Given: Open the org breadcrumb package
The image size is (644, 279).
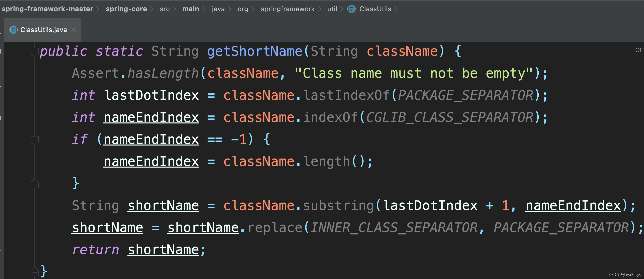Looking at the screenshot, I should click(243, 9).
